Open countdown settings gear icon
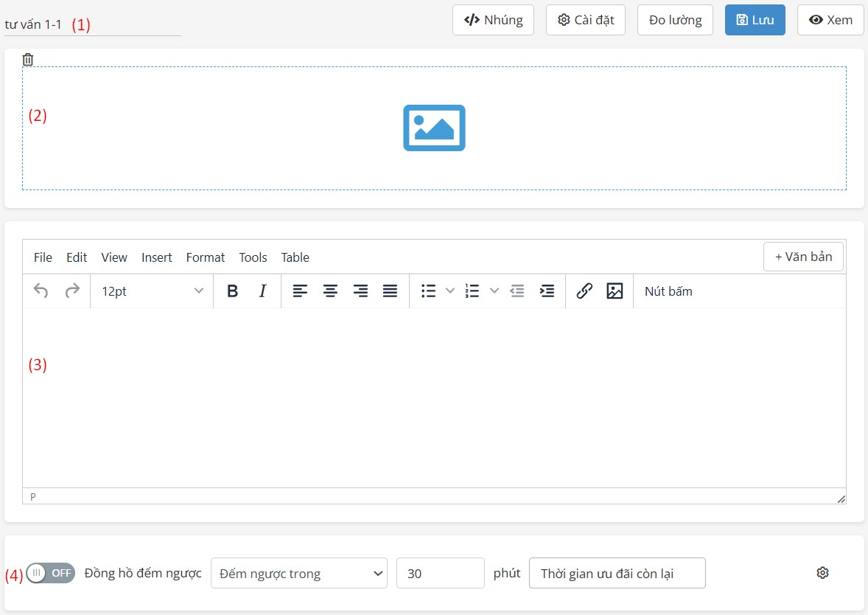Image resolution: width=868 pixels, height=615 pixels. pyautogui.click(x=823, y=573)
